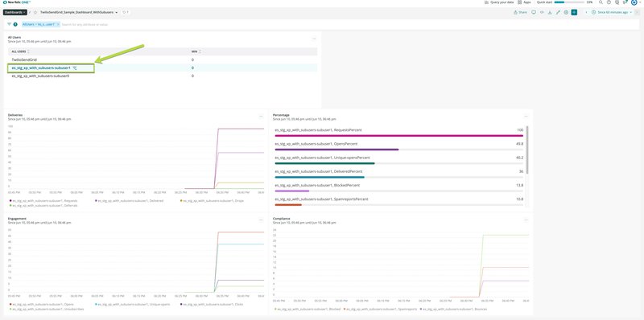
Task: Open the feedback chat icon
Action: coord(617,2)
